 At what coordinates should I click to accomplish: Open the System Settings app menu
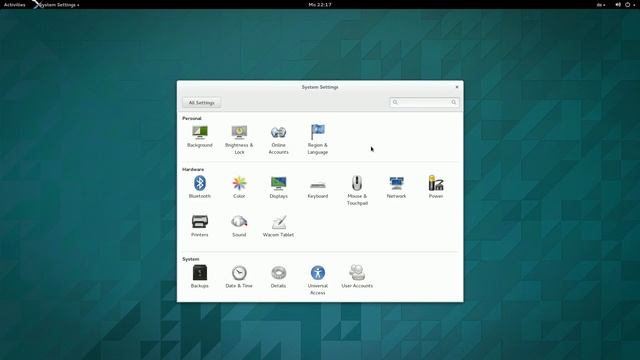tap(56, 4)
